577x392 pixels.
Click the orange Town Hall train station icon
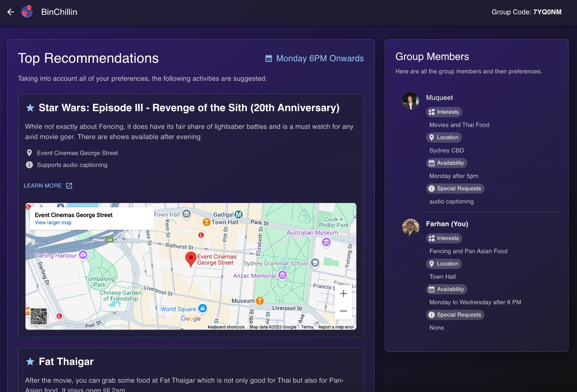click(x=207, y=222)
